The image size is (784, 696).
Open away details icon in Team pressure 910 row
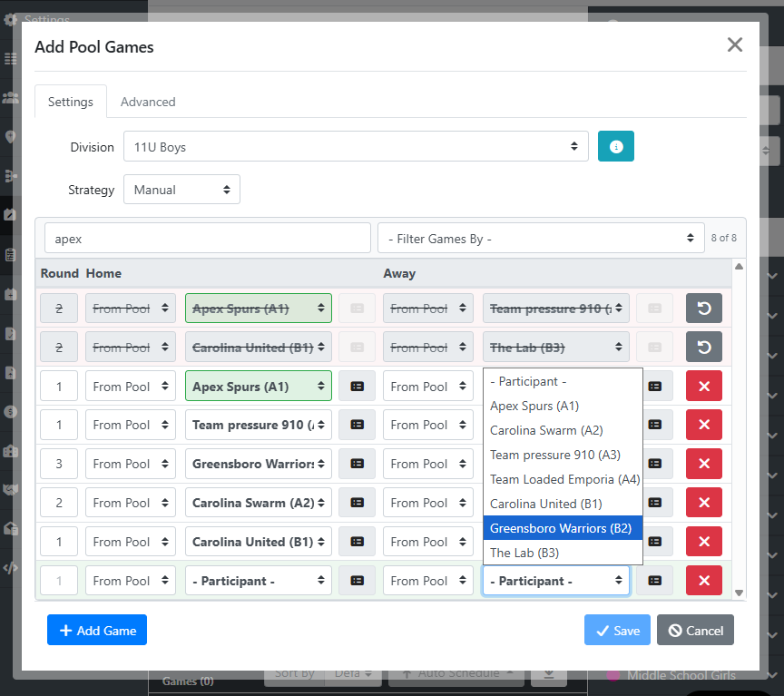pyautogui.click(x=655, y=425)
